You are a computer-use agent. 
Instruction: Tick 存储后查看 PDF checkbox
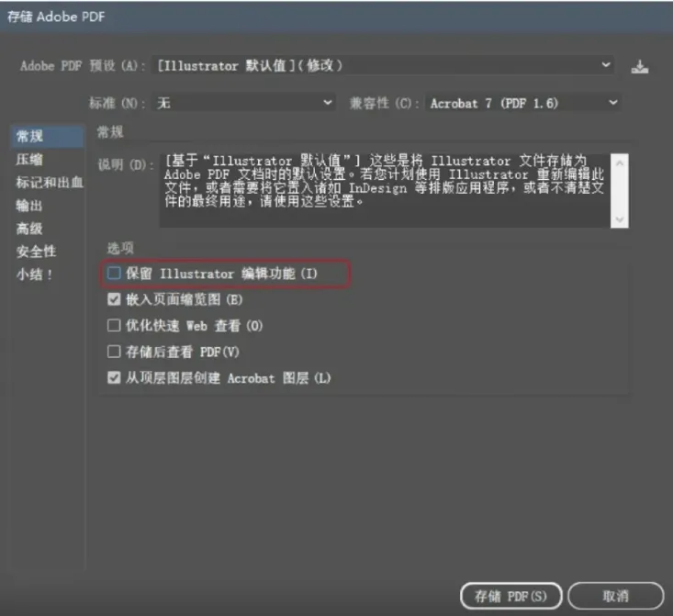click(x=114, y=352)
